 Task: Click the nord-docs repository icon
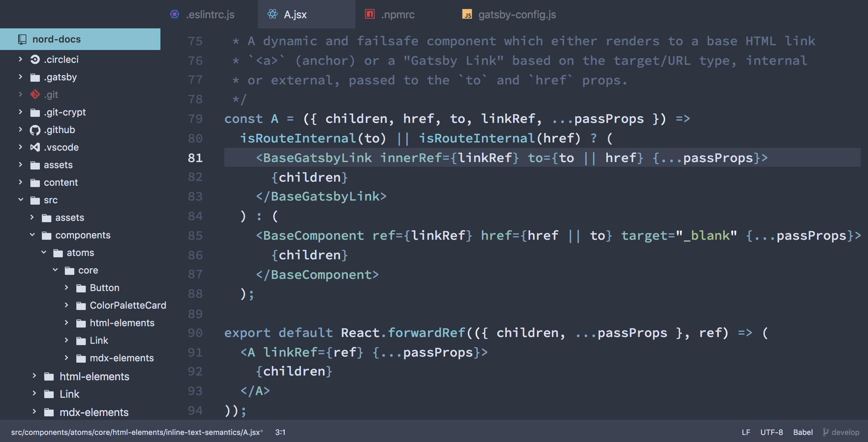pos(22,40)
